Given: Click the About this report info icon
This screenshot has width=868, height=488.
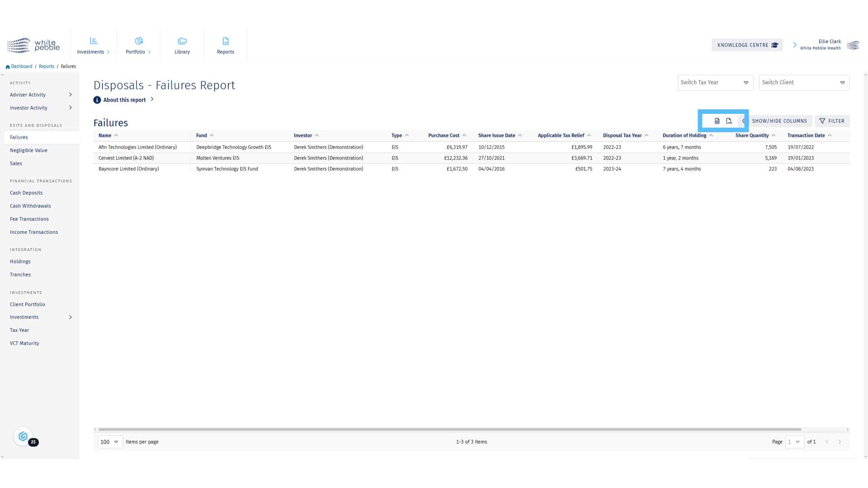Looking at the screenshot, I should (97, 100).
